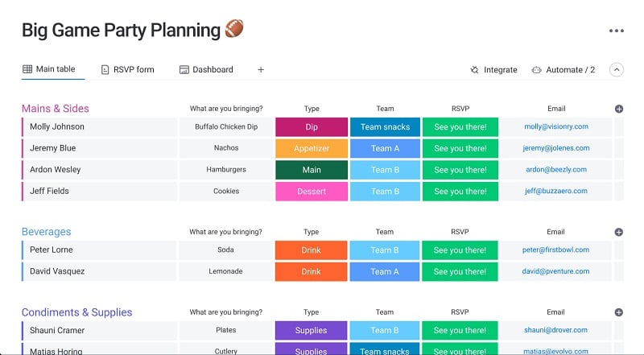The height and width of the screenshot is (355, 644).
Task: Collapse the Mains & Sides group title
Action: [56, 109]
